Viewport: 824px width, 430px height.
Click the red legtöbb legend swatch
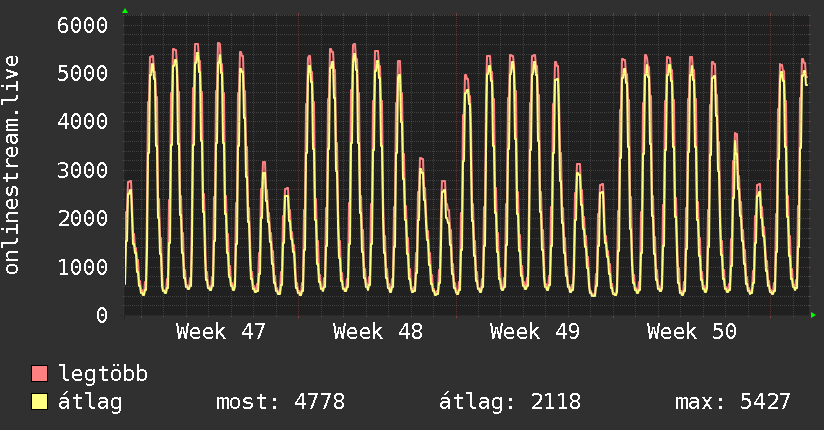click(x=40, y=375)
